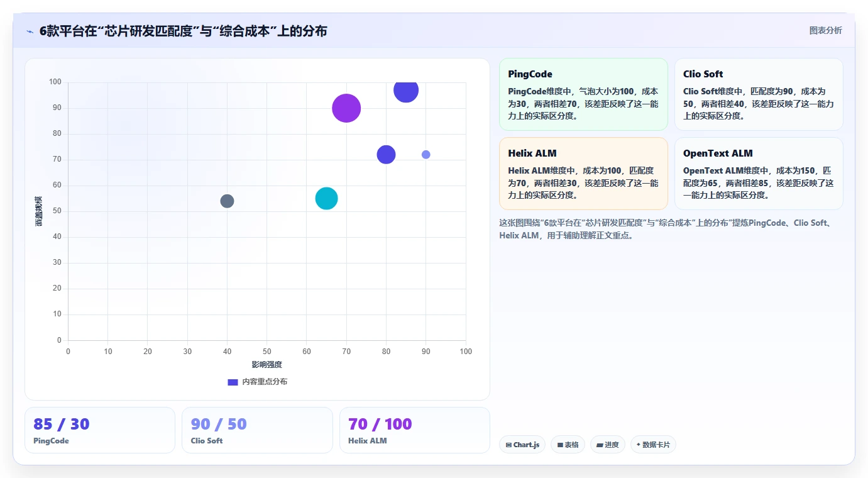This screenshot has height=478, width=868.
Task: Click the cyan bubble at 65
Action: tap(326, 198)
